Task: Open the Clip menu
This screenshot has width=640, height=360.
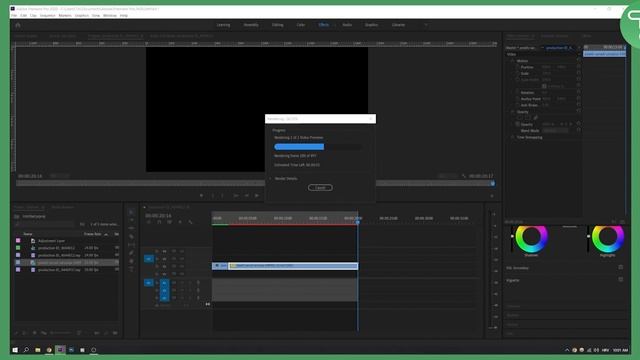Action: click(x=33, y=16)
